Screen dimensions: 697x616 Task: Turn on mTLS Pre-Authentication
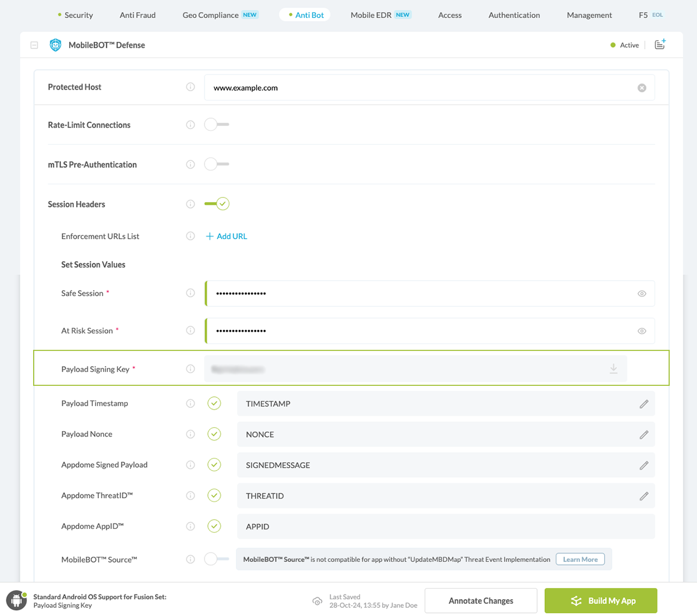point(216,164)
